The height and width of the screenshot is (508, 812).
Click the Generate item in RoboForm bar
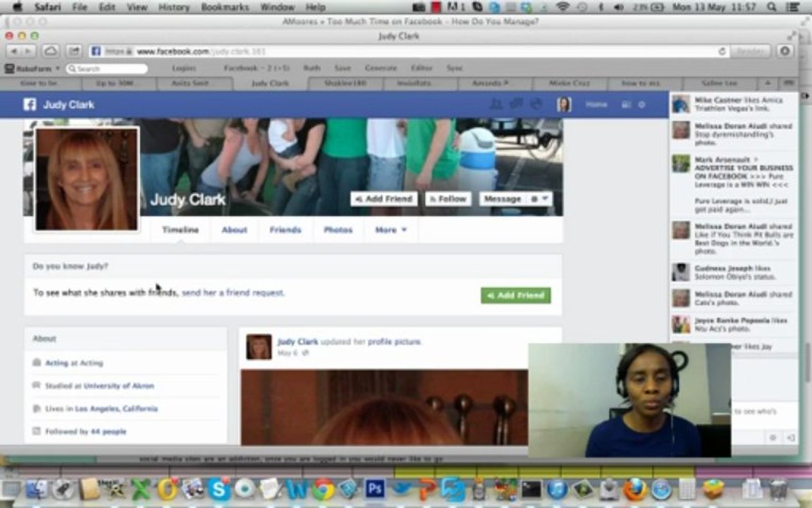point(381,68)
